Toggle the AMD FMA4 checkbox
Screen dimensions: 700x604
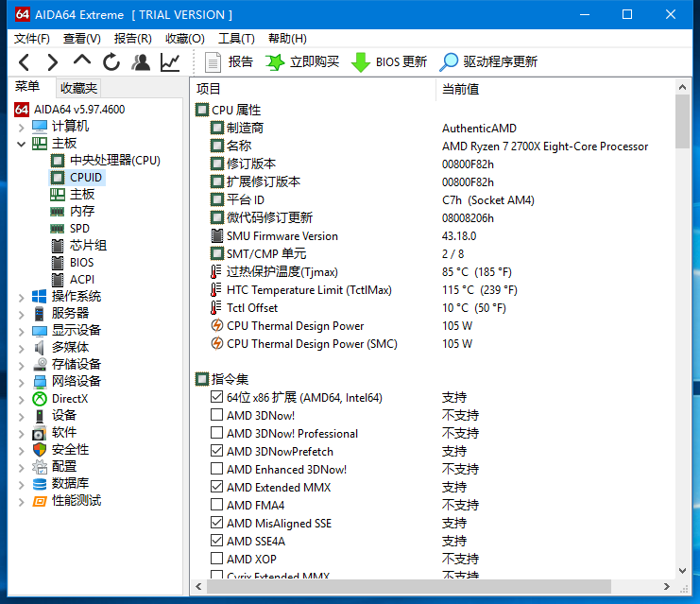(x=216, y=504)
